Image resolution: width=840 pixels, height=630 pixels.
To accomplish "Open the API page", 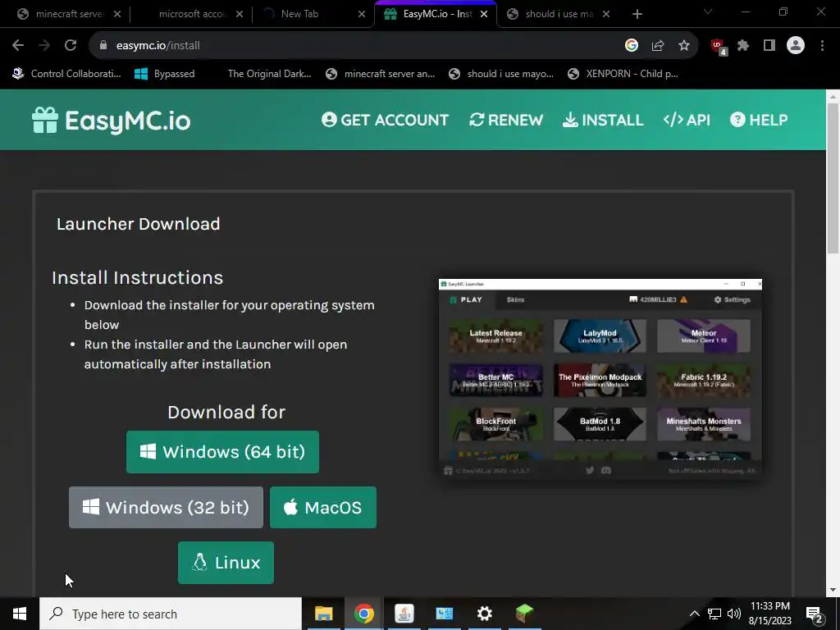I will pos(687,120).
